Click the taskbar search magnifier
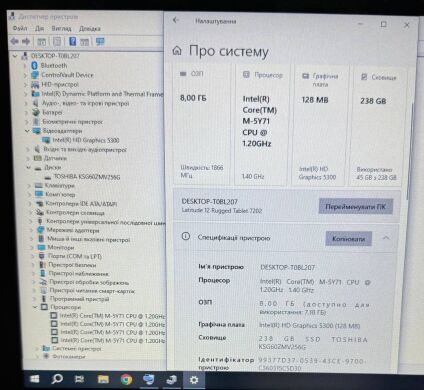 [57, 379]
